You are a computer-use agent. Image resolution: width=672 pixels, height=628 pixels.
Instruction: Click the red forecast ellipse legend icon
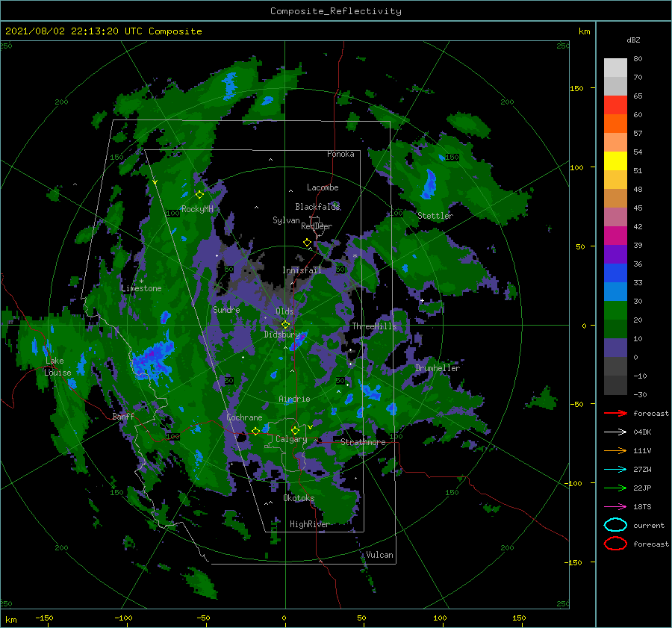tap(615, 544)
